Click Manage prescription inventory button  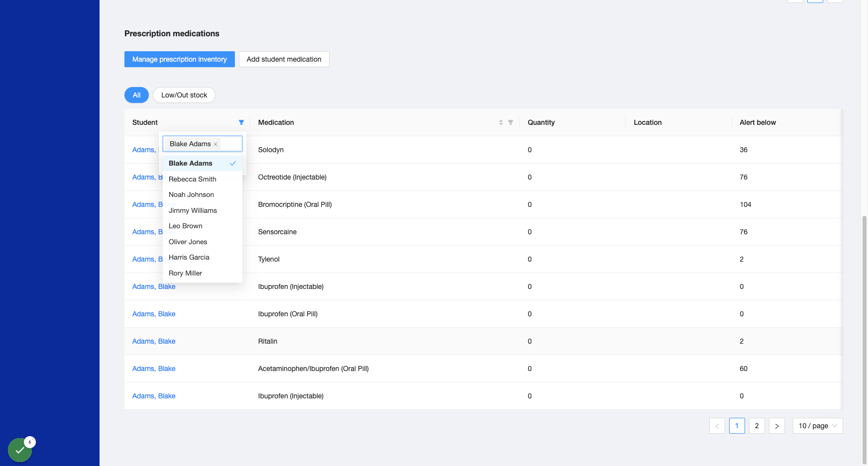180,59
